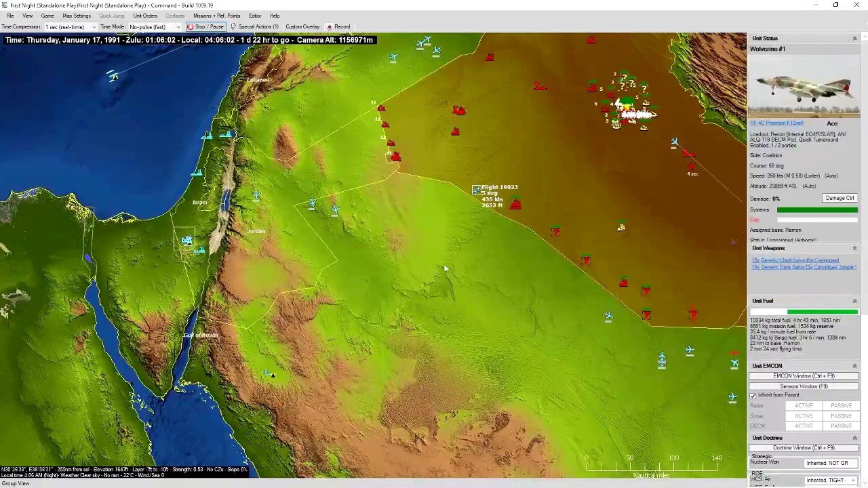Click the blue aircraft over the Mediterranean
Viewport: 868px width, 488px height.
(113, 76)
